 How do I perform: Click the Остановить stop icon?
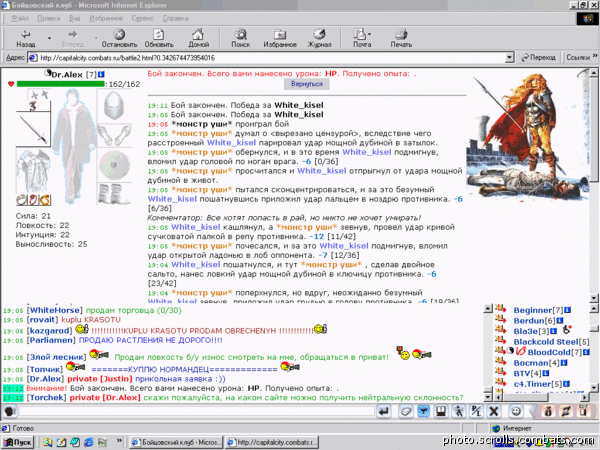point(119,34)
